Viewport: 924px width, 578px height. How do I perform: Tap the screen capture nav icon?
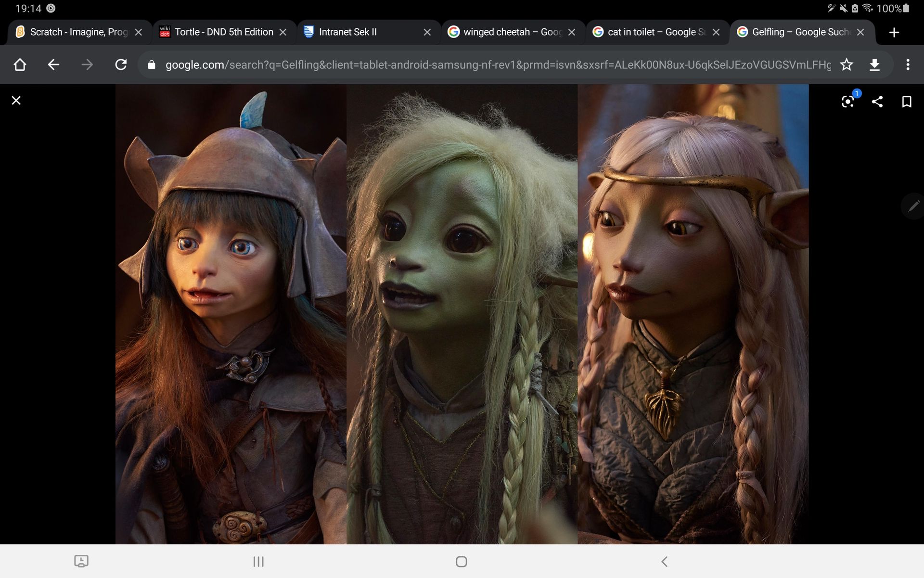tap(81, 561)
